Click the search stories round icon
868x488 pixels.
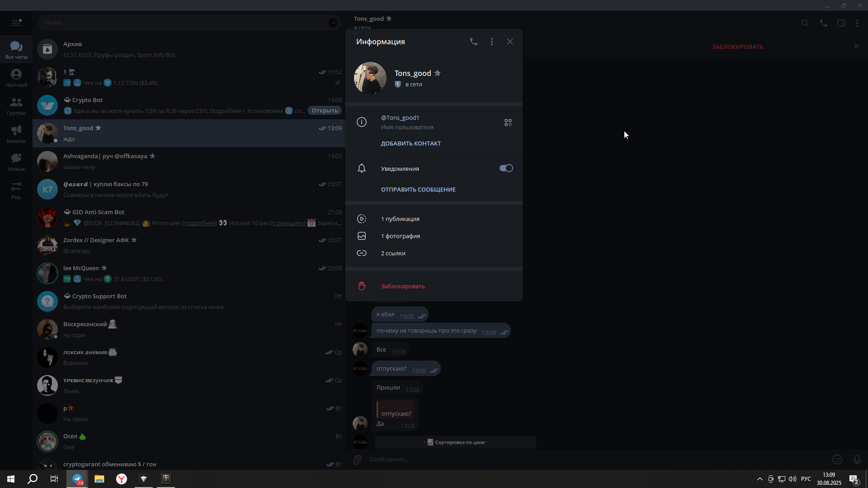tap(333, 23)
